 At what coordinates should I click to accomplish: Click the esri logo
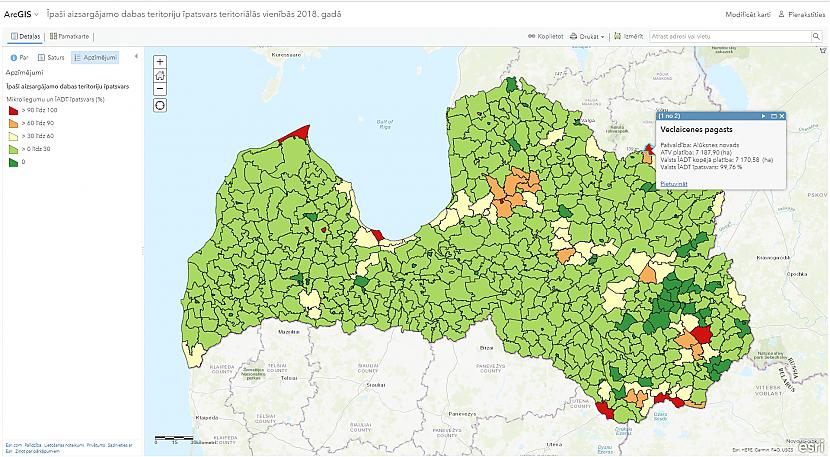[810, 447]
